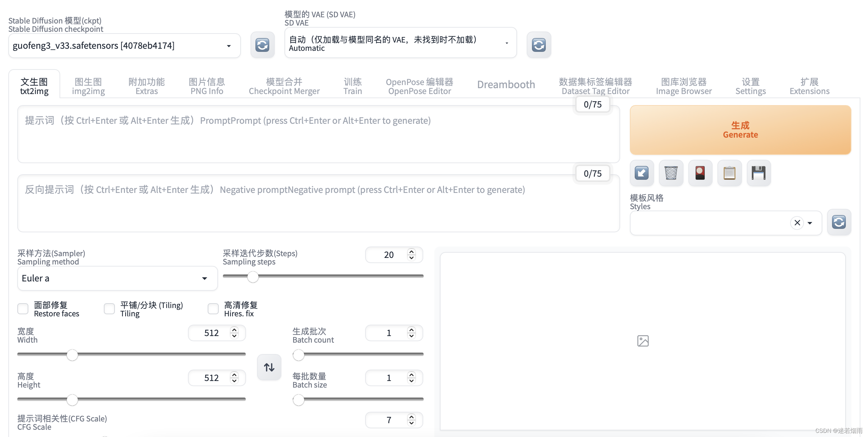Apply selected style using the clipboard icon
The height and width of the screenshot is (437, 868).
[x=729, y=173]
